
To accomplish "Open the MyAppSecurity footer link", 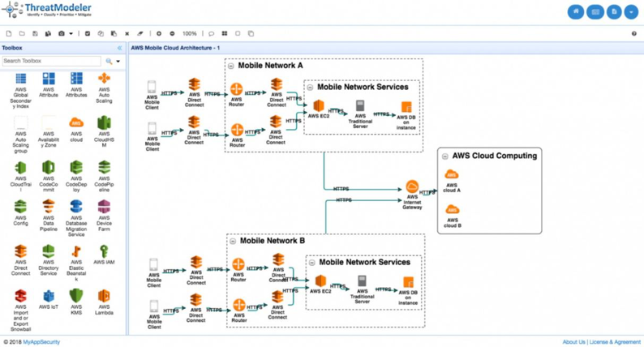I will (41, 341).
